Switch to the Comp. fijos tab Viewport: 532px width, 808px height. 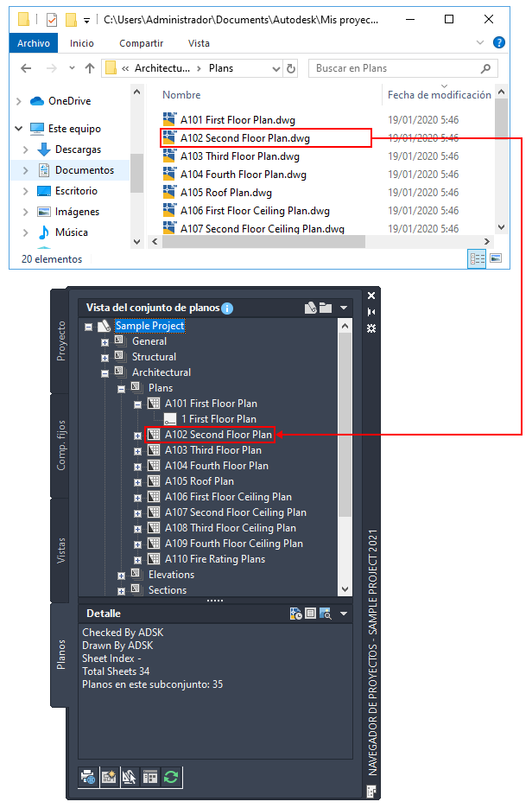coord(60,445)
